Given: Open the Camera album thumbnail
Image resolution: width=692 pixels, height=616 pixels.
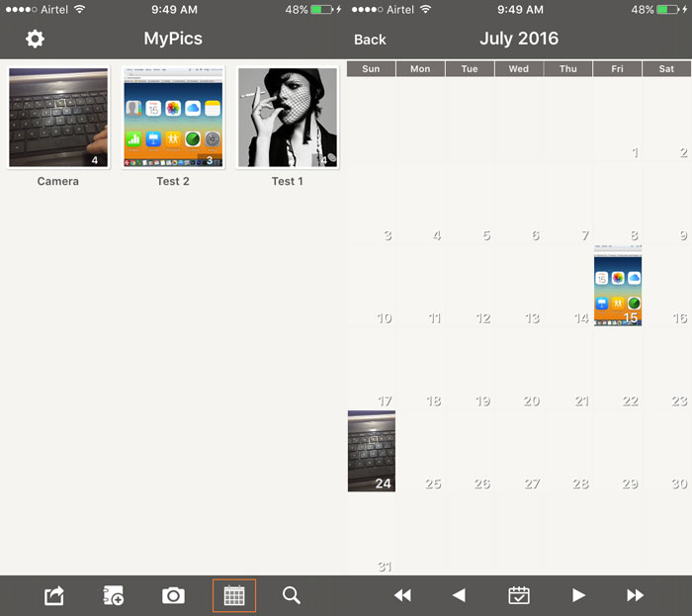Looking at the screenshot, I should coord(58,118).
